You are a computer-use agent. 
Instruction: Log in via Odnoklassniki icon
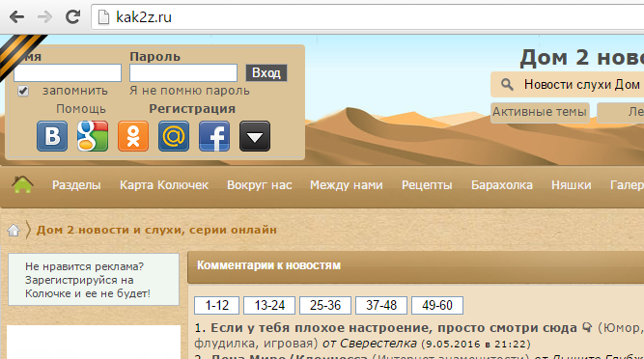pos(133,136)
